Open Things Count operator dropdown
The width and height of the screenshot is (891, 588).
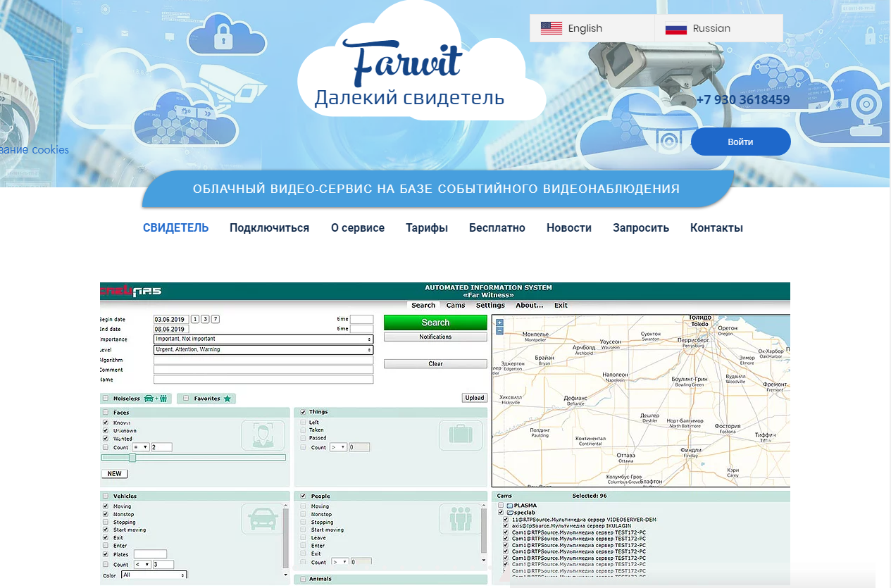338,447
